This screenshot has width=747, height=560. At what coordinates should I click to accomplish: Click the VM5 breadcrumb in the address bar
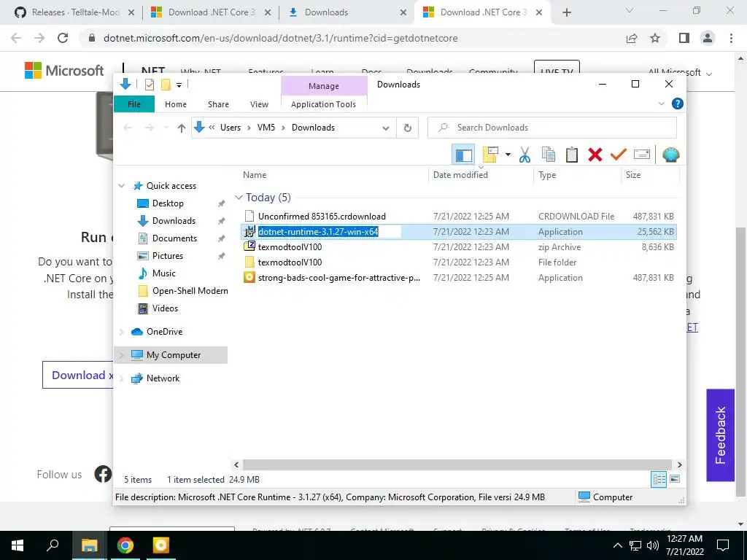pyautogui.click(x=266, y=128)
